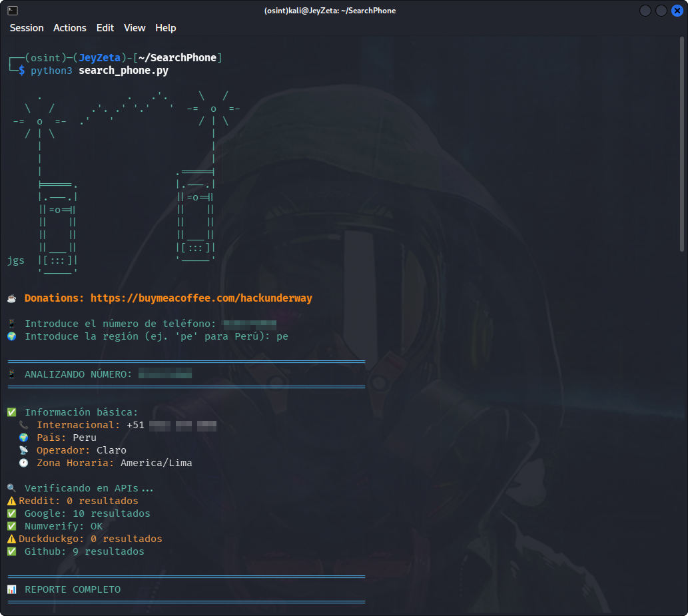Screen dimensions: 688x616
Task: Click the minimize window button
Action: click(x=645, y=11)
